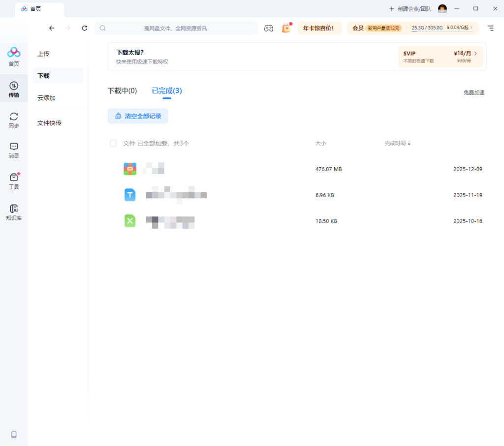Viewport: 504px width, 446px height.
Task: Open the 首页 home sidebar icon
Action: pyautogui.click(x=14, y=56)
